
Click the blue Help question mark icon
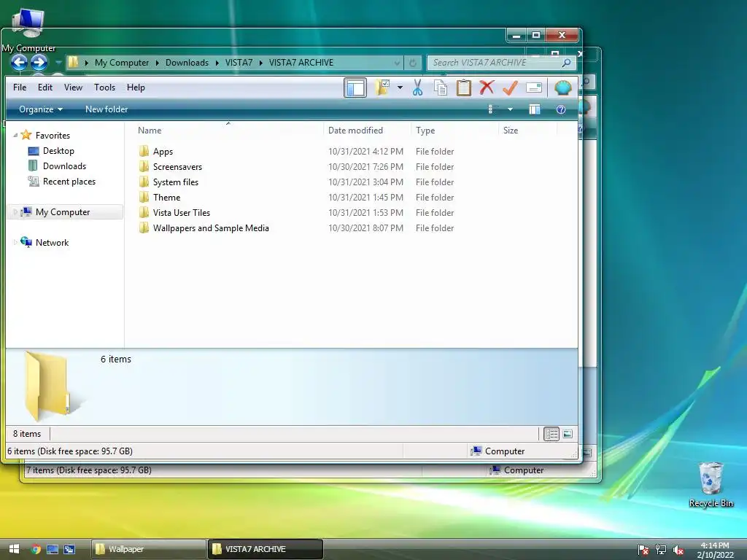561,109
